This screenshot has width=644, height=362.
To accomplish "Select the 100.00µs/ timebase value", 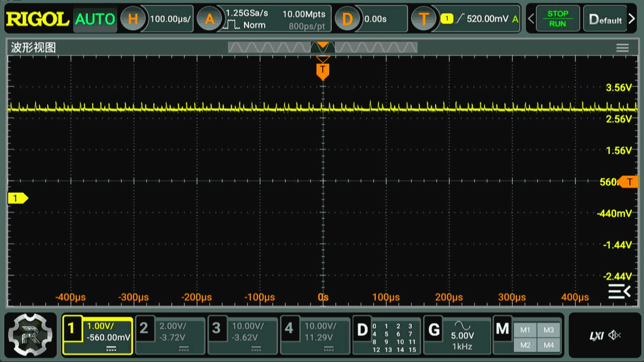I will coord(170,19).
